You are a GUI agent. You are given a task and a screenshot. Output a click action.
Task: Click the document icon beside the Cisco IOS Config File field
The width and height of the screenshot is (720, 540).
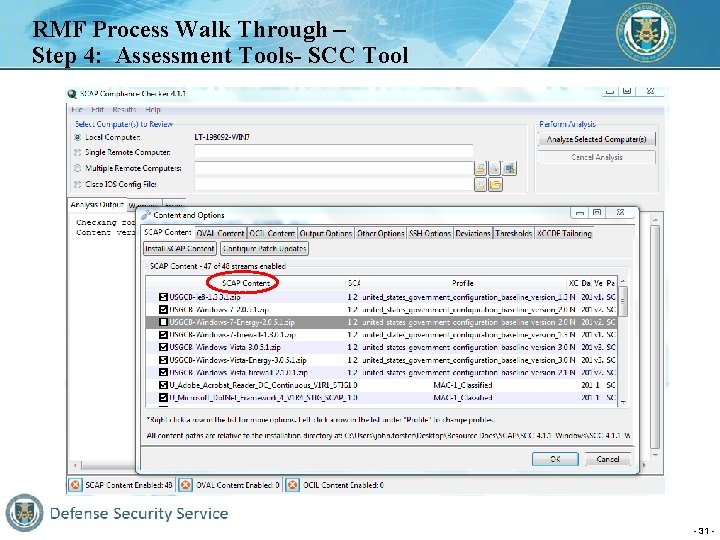(480, 185)
